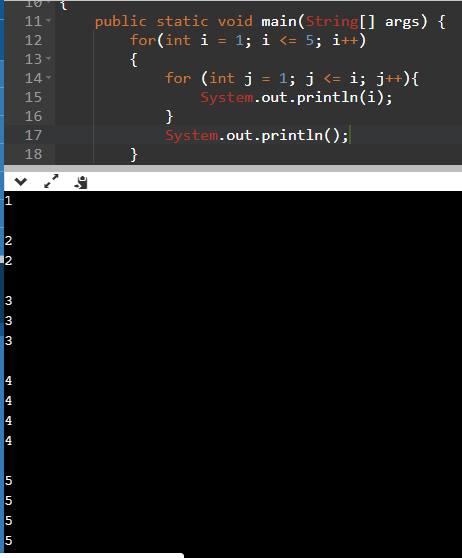Select line number 12 in the gutter
The height and width of the screenshot is (558, 462).
click(x=33, y=40)
